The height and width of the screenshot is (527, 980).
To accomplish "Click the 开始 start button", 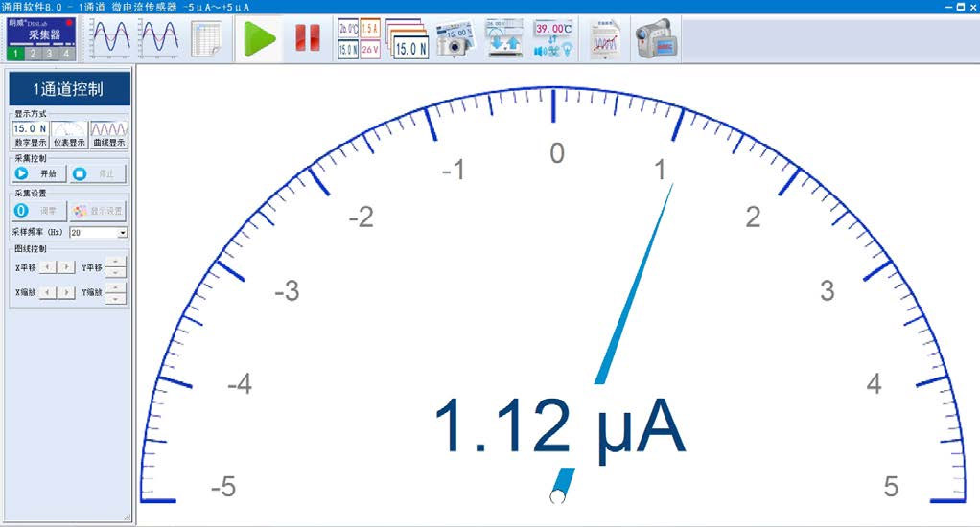I will [38, 174].
